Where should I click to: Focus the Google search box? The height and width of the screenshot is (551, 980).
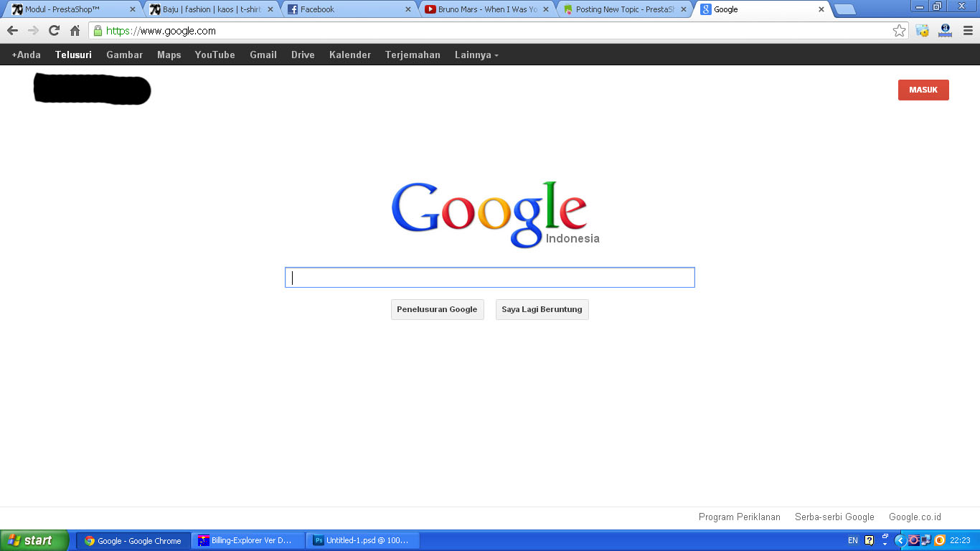click(490, 278)
